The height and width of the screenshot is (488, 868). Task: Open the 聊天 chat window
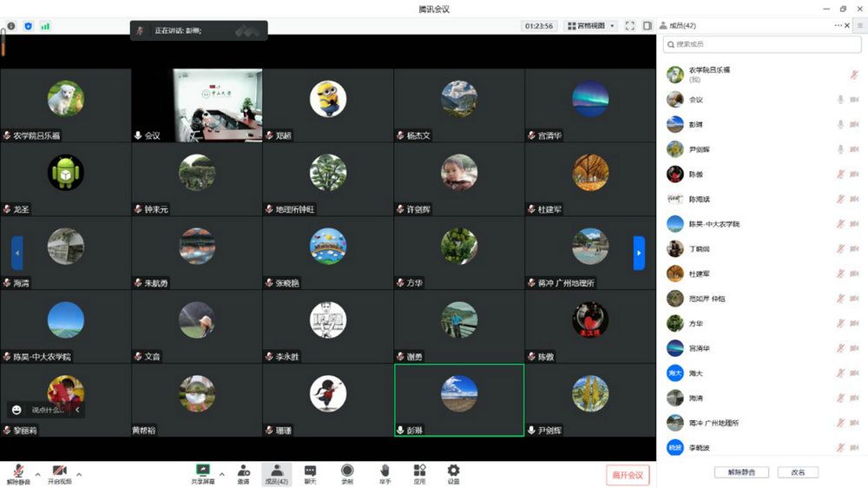click(x=310, y=470)
